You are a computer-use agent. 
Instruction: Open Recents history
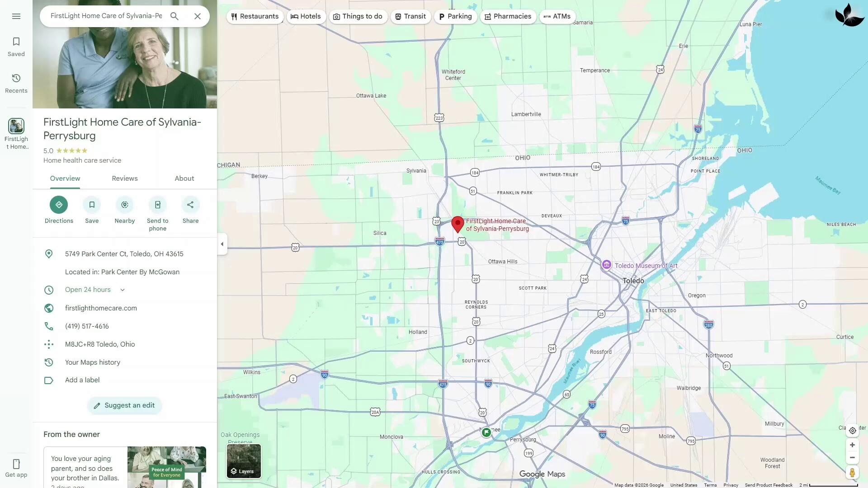[x=16, y=84]
